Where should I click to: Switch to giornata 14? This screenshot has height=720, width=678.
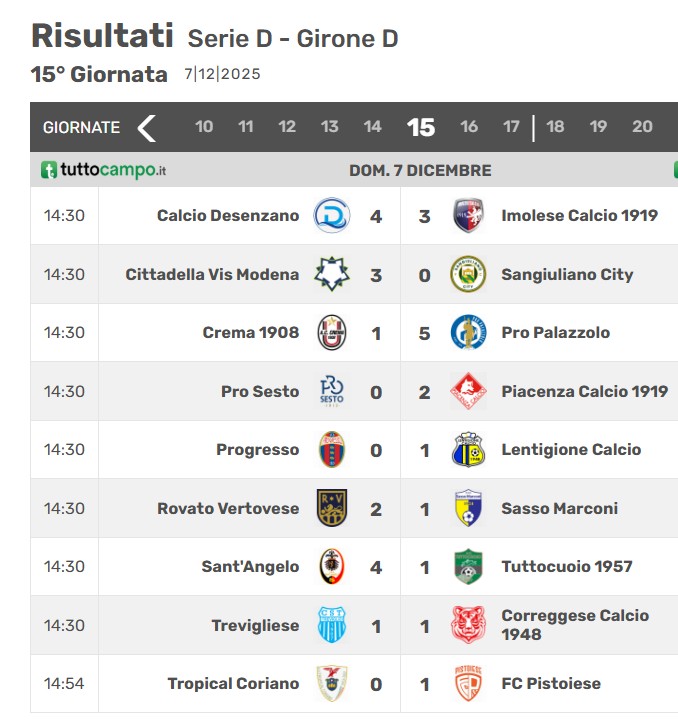pyautogui.click(x=372, y=127)
